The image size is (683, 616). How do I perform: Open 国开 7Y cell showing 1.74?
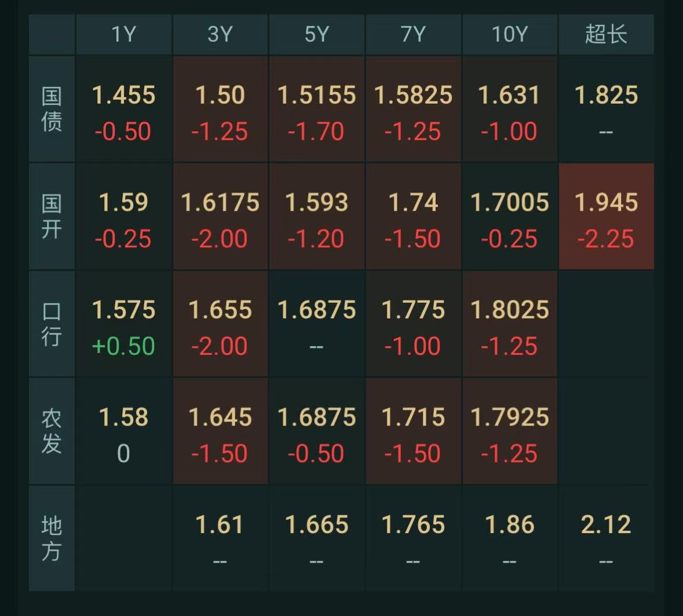click(414, 217)
